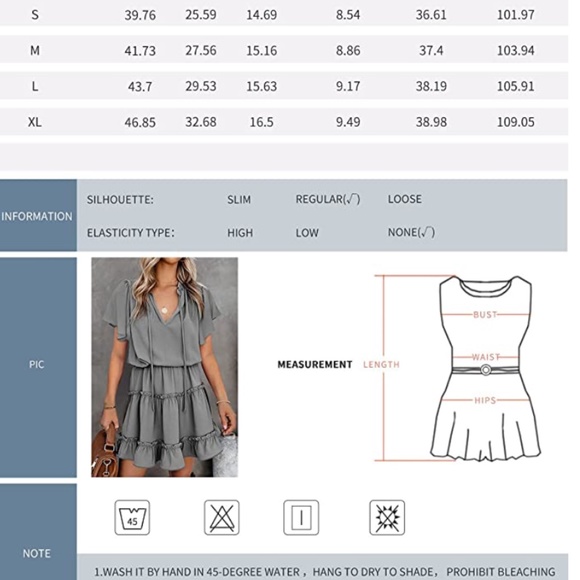Click the value 41.73 in the M row
The width and height of the screenshot is (580, 580).
click(140, 51)
